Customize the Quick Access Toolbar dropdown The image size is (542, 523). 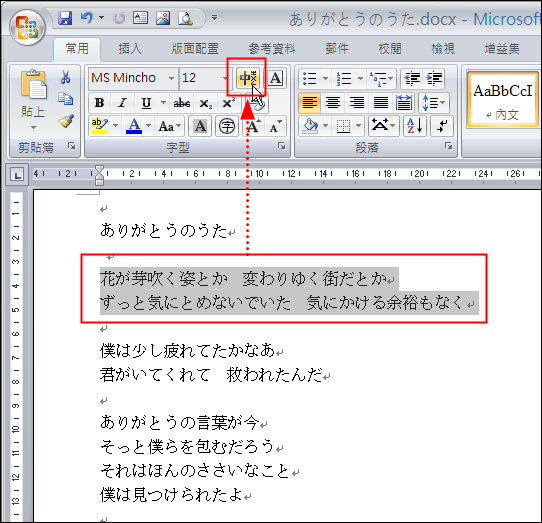pos(215,17)
